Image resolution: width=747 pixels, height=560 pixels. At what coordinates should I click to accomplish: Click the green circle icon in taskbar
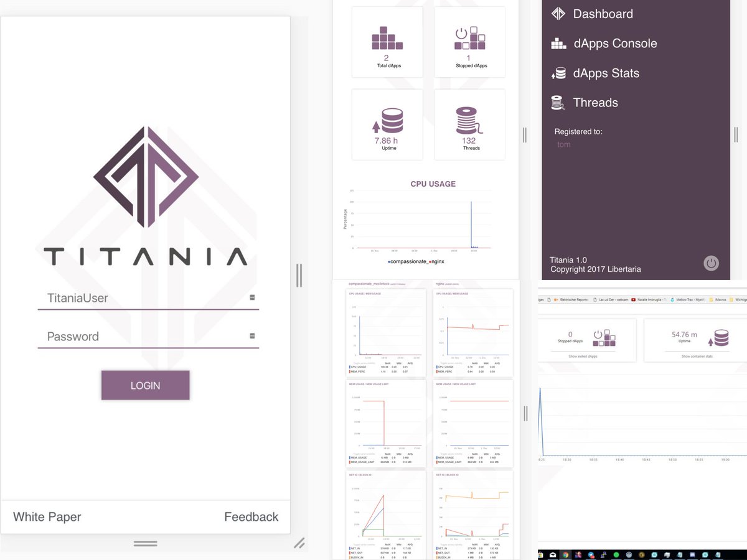(x=616, y=554)
